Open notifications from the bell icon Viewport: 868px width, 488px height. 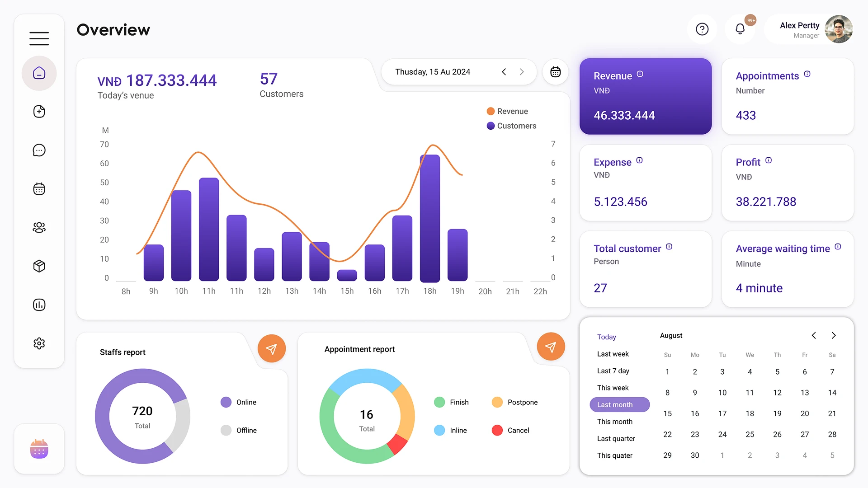740,28
